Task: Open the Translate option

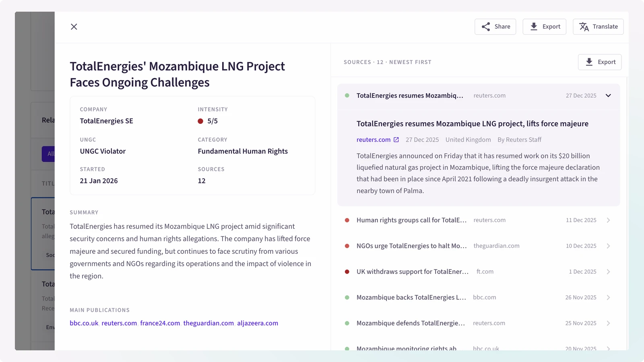Action: 598,27
